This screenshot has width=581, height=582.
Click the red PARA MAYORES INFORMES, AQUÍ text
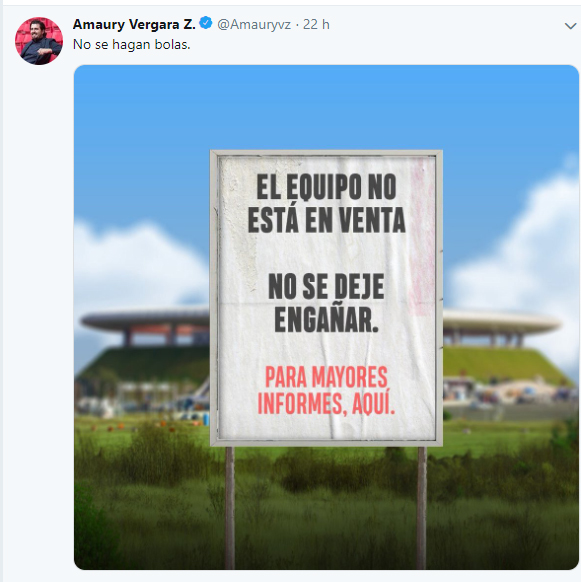[326, 390]
